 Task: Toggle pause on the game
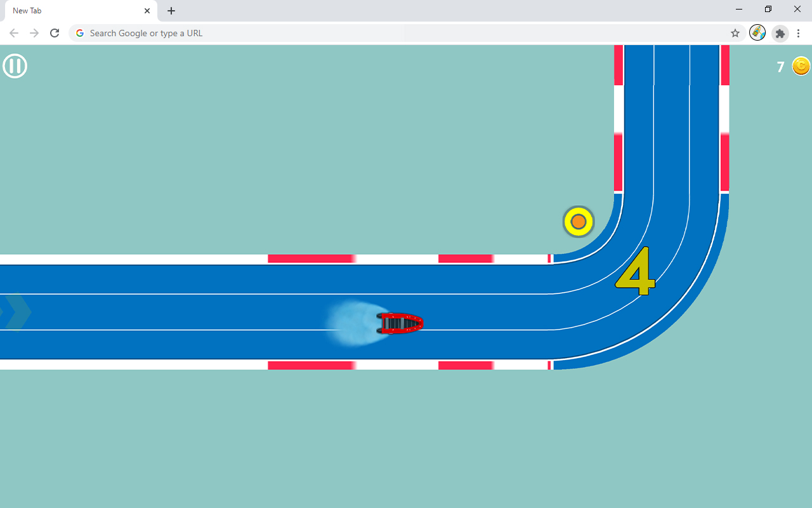pos(14,65)
